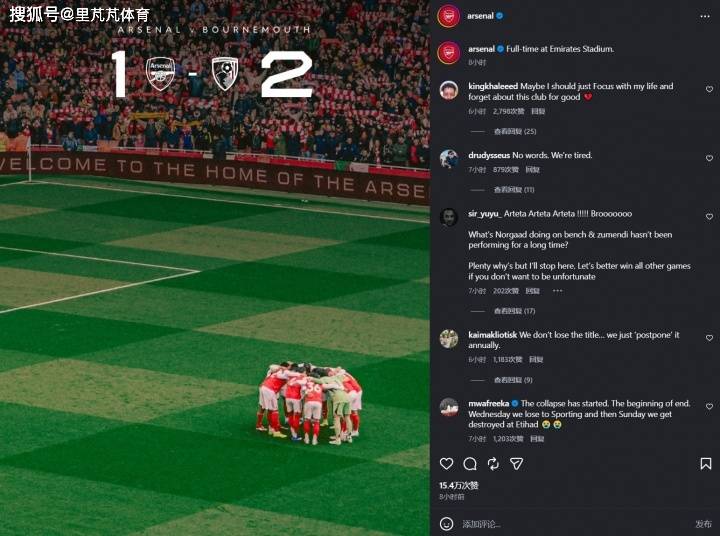This screenshot has width=720, height=536.
Task: Open arsenal profile picture in header
Action: tap(449, 16)
